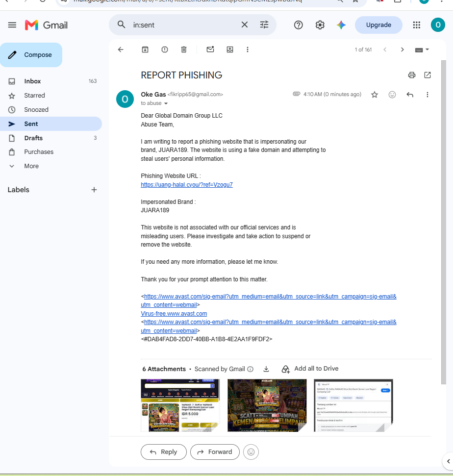This screenshot has height=476, width=453.
Task: Open Drafts folder
Action: coord(51,138)
